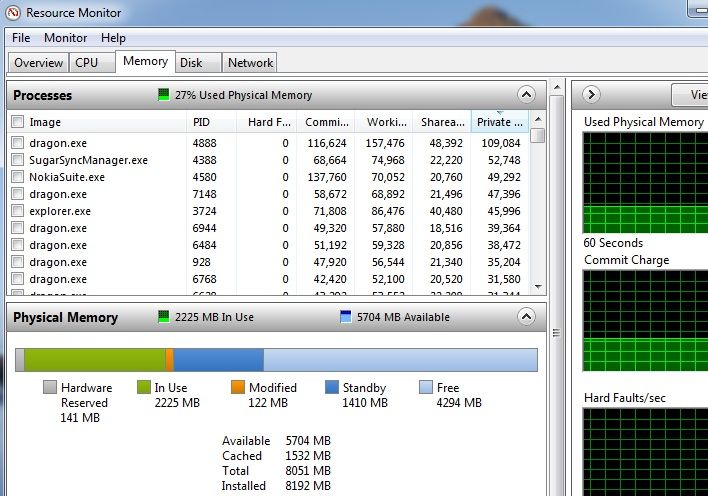Viewport: 708px width, 496px height.
Task: Click the green Used Physical Memory indicator icon
Action: pos(164,95)
